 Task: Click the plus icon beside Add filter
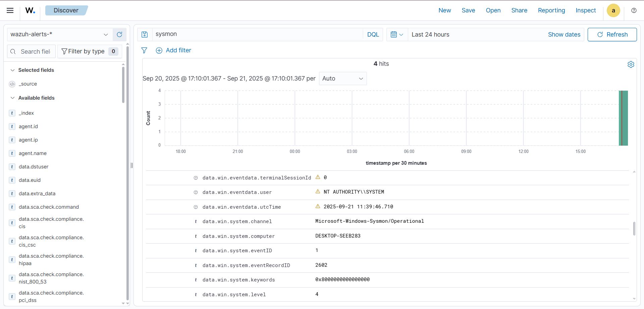pos(159,50)
